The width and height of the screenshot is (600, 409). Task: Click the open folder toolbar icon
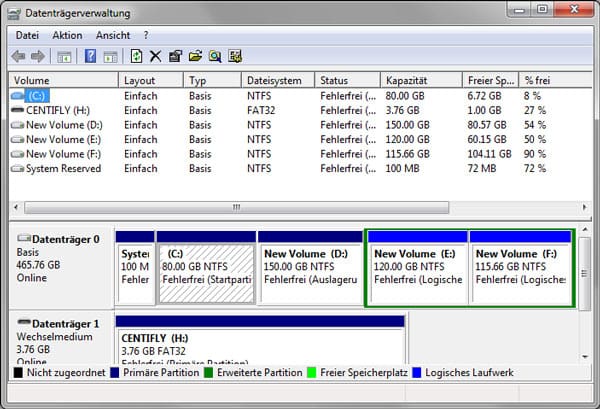(195, 56)
